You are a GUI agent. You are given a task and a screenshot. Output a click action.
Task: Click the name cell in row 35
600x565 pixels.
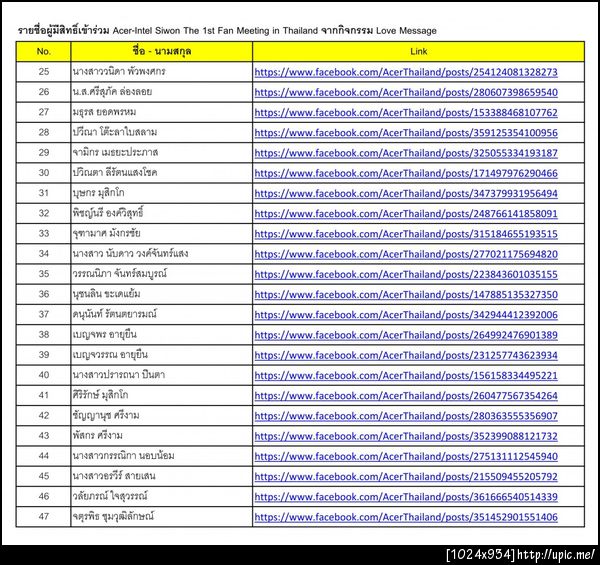click(161, 274)
